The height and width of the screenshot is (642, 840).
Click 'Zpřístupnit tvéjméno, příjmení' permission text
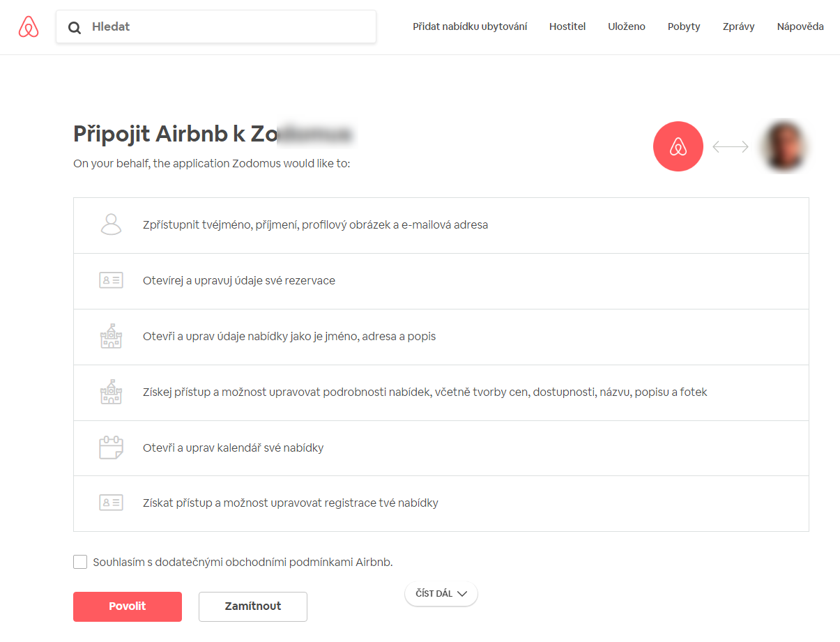point(316,225)
